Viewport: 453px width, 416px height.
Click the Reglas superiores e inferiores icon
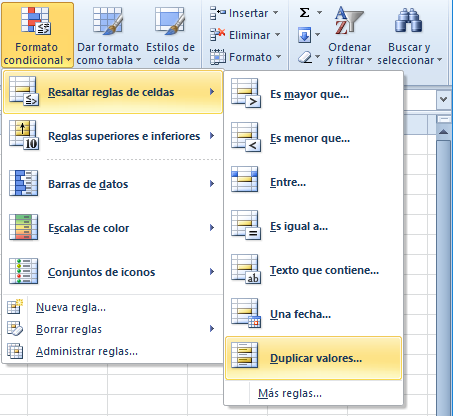(x=24, y=135)
